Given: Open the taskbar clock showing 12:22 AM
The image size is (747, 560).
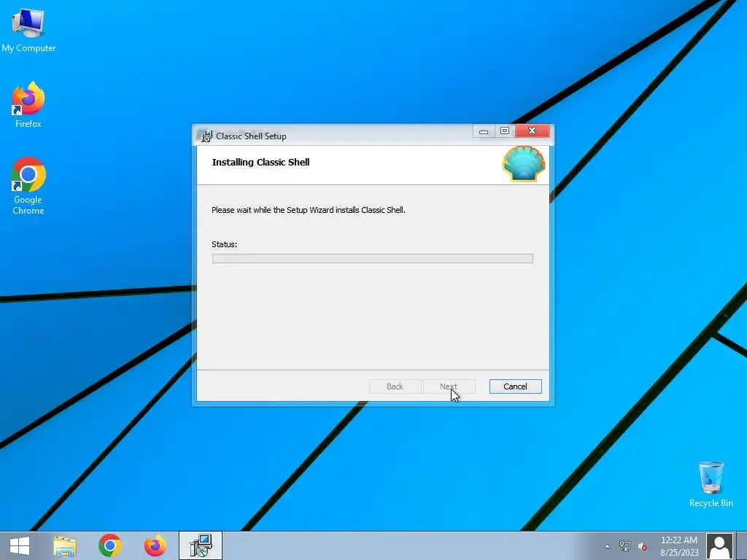Looking at the screenshot, I should [679, 546].
